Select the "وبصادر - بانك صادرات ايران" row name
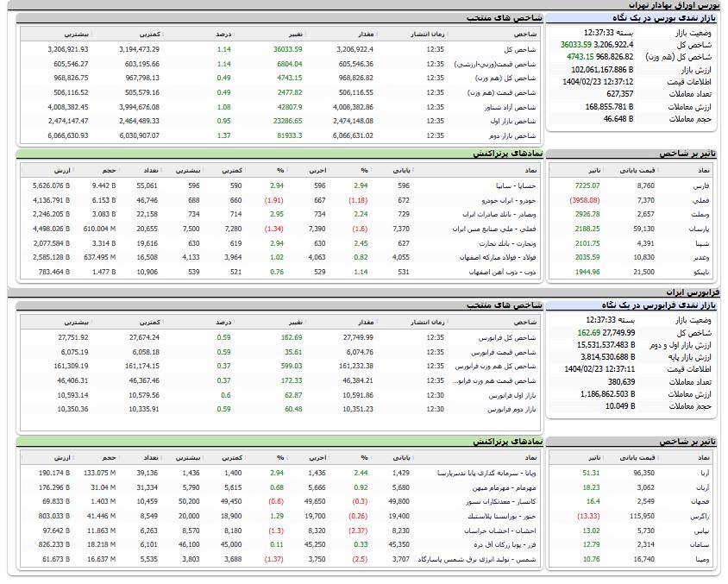 pyautogui.click(x=499, y=214)
